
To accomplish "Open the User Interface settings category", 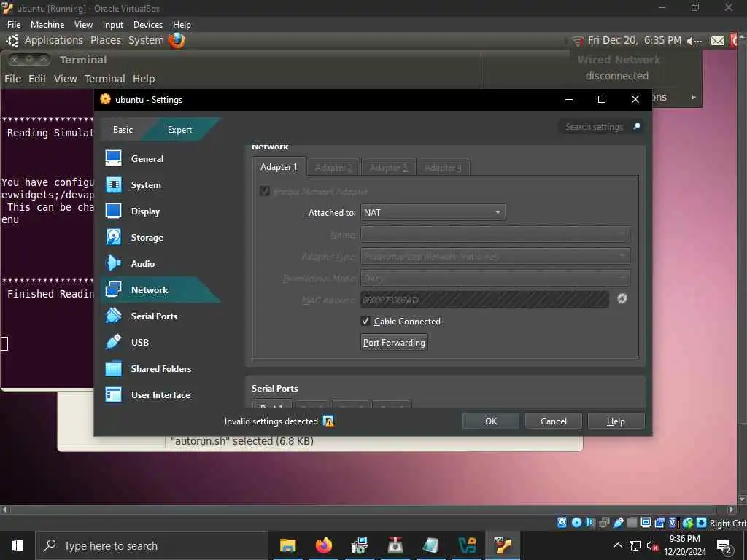I will pyautogui.click(x=160, y=394).
